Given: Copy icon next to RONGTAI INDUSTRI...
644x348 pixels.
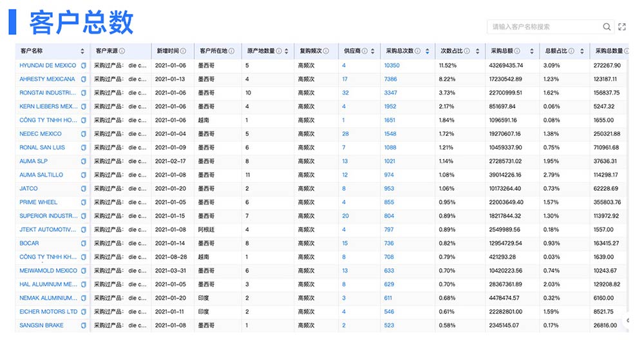Looking at the screenshot, I should click(83, 93).
